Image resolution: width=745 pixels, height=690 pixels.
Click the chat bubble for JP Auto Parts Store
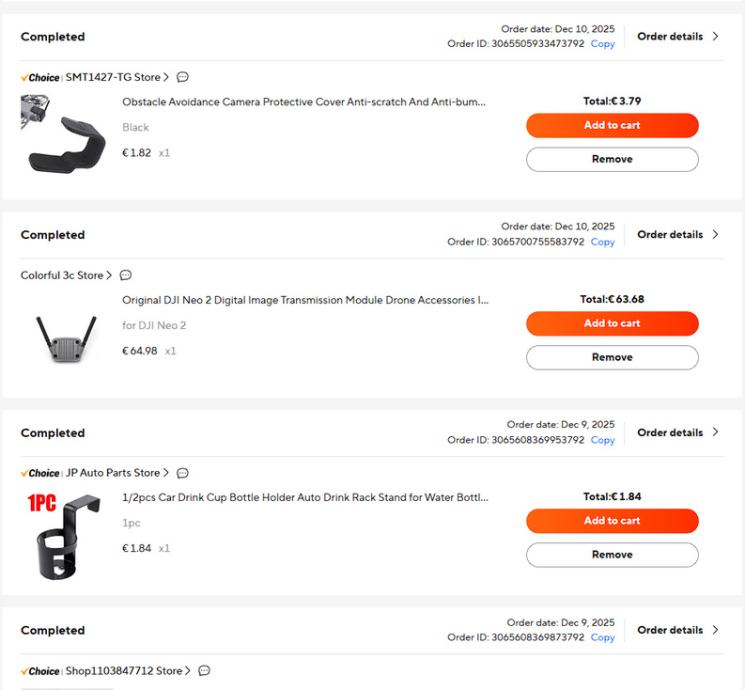coord(183,473)
